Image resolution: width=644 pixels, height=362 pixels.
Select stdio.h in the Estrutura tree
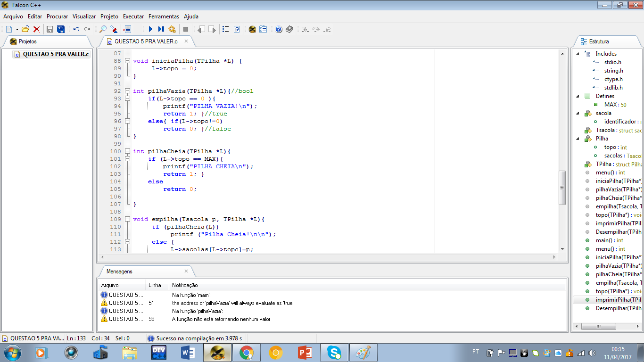pos(612,62)
